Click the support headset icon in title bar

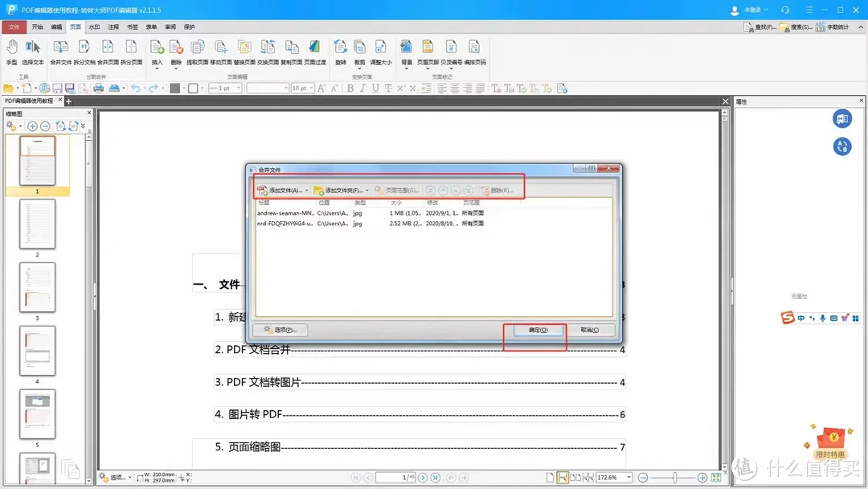click(x=785, y=10)
